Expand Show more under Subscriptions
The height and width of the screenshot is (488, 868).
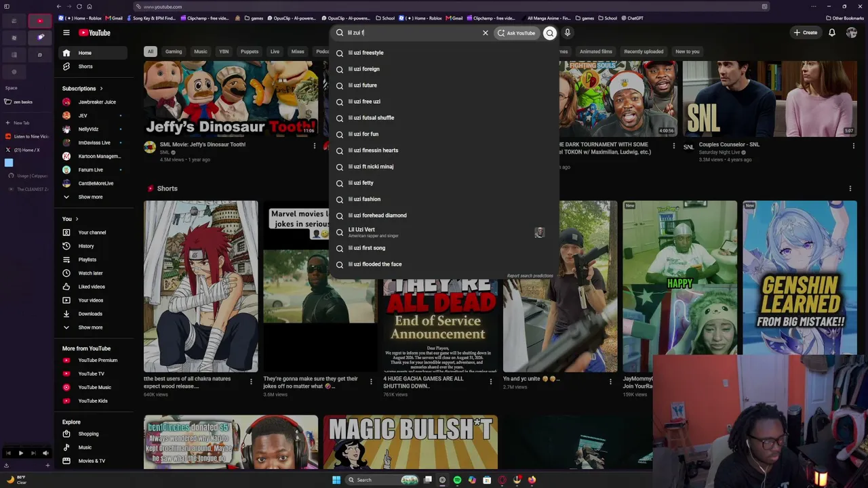click(93, 197)
